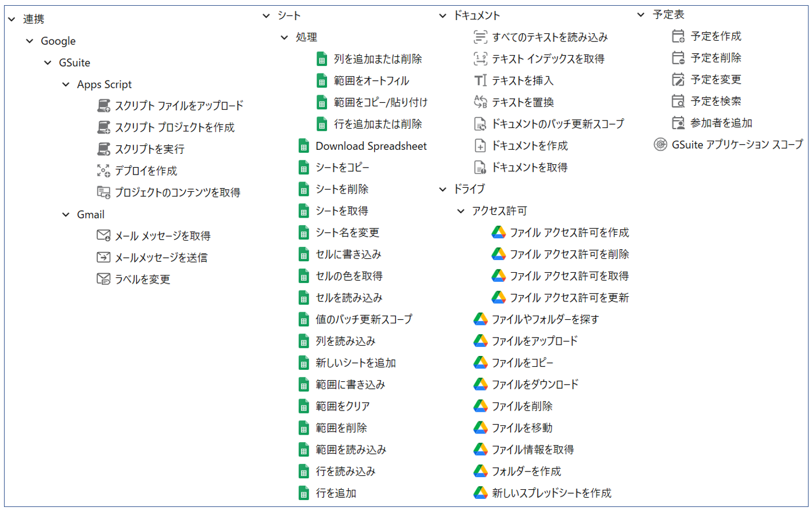Collapse the 予定表 group

coord(641,15)
